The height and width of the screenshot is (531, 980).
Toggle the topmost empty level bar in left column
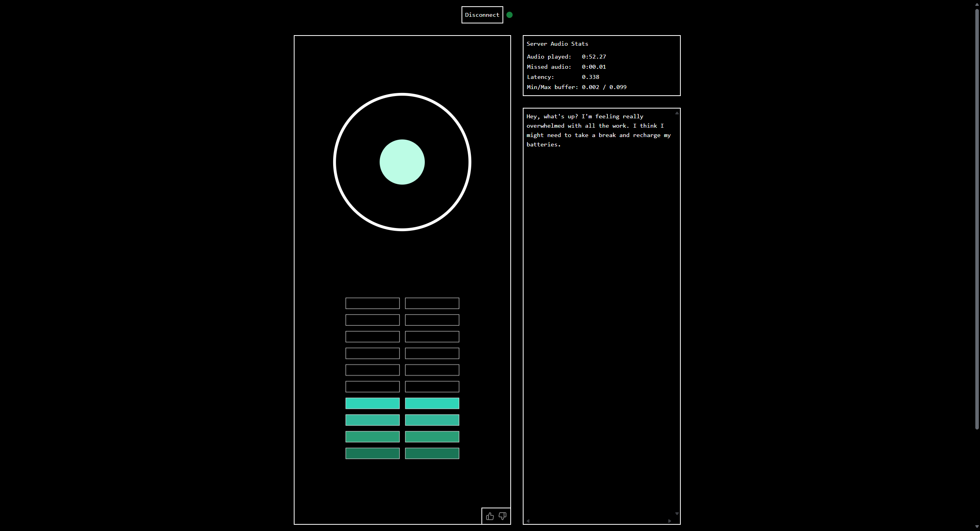pos(372,303)
